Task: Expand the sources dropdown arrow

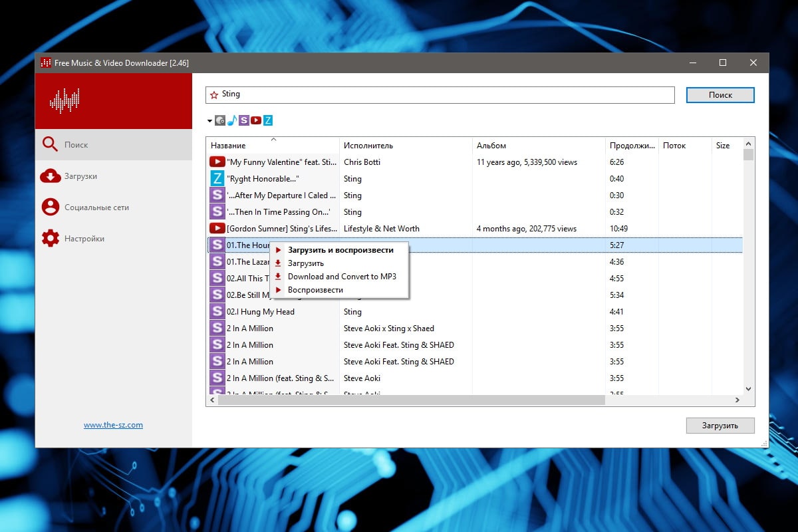Action: [x=209, y=121]
